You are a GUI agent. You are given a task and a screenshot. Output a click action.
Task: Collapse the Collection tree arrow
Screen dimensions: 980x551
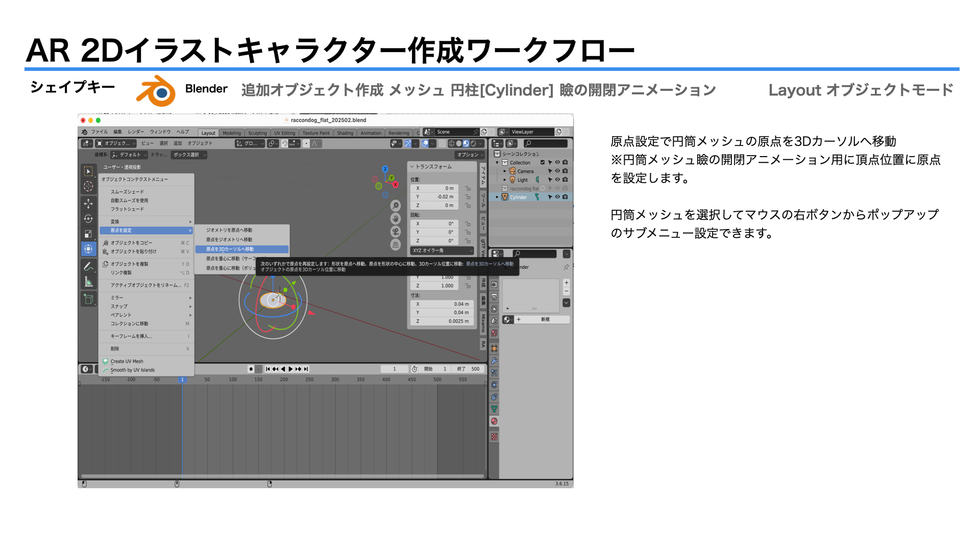(x=497, y=163)
